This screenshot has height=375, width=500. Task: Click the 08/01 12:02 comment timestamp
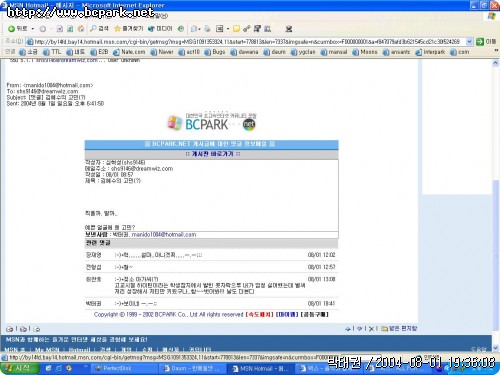[321, 255]
